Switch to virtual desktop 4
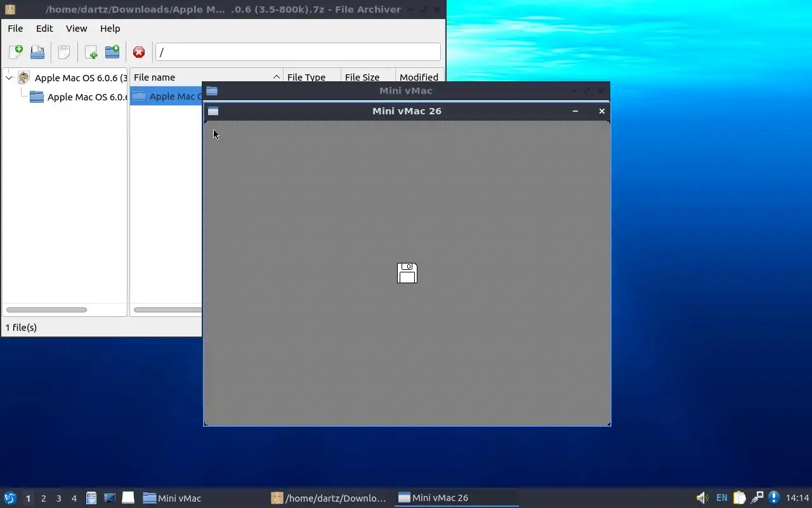Image resolution: width=812 pixels, height=508 pixels. click(x=74, y=498)
